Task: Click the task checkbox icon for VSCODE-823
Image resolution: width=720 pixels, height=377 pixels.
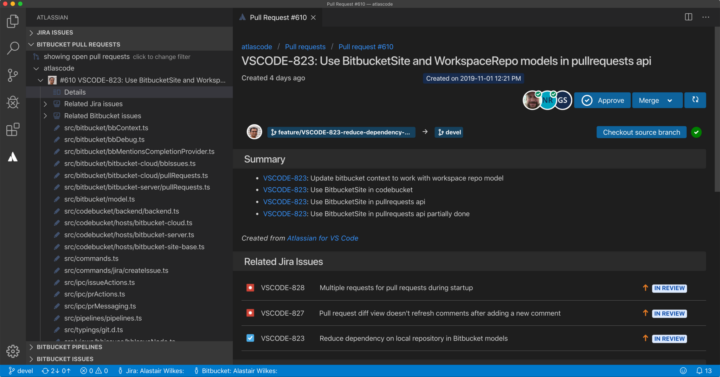Action: [x=250, y=338]
